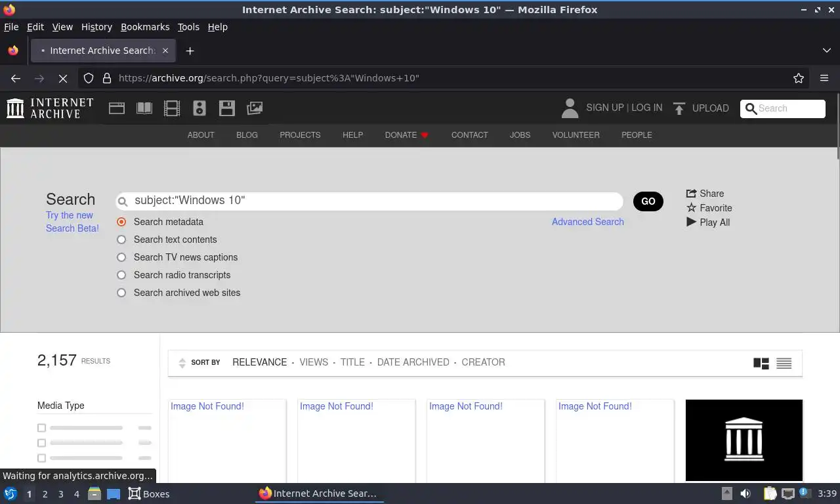Open the Software floppy disk icon
Viewport: 840px width, 504px height.
coord(227,108)
